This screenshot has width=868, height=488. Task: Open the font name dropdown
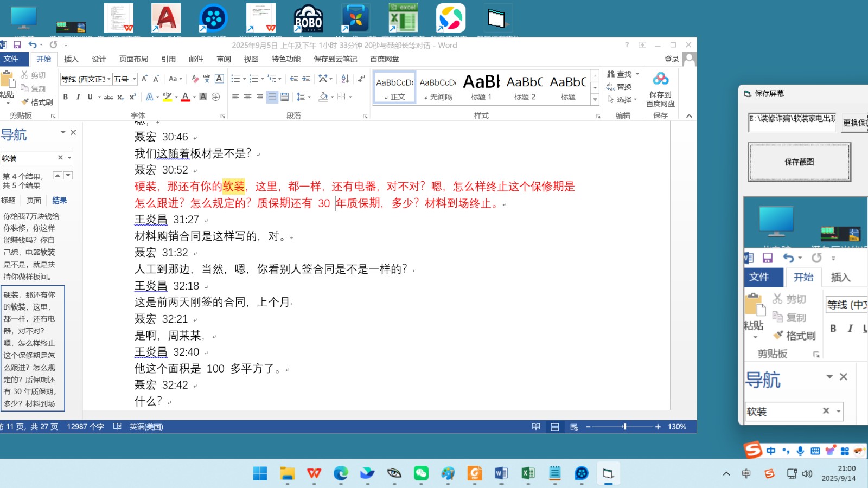pos(108,79)
